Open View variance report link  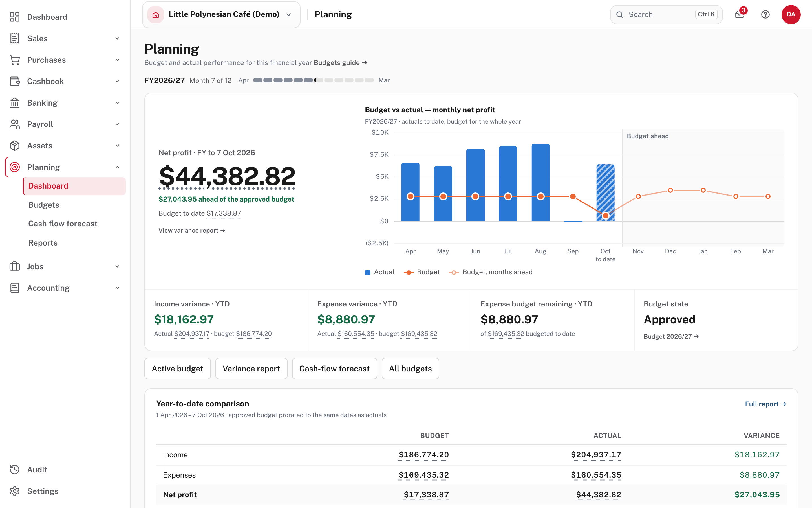coord(192,231)
